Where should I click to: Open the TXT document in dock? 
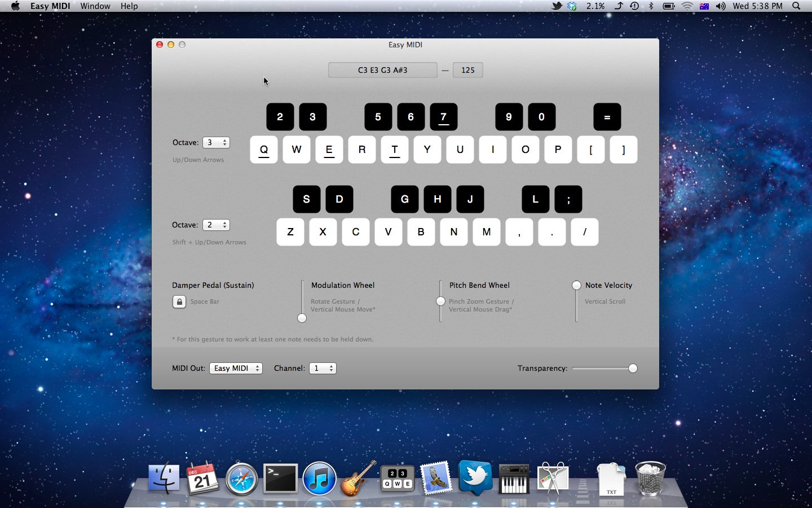[611, 480]
